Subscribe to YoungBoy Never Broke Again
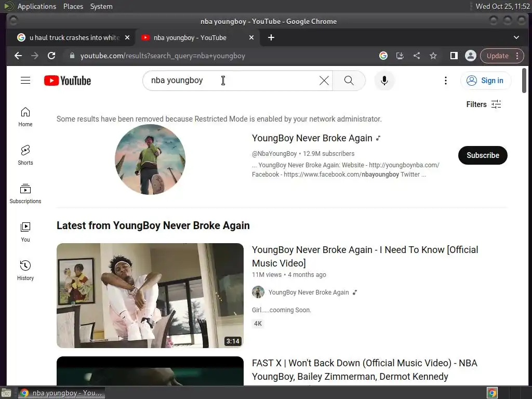 [483, 155]
